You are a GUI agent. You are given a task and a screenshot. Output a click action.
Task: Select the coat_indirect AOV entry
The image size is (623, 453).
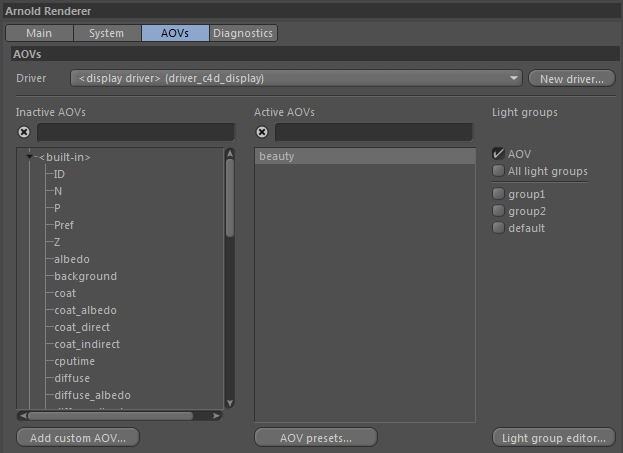(x=87, y=344)
